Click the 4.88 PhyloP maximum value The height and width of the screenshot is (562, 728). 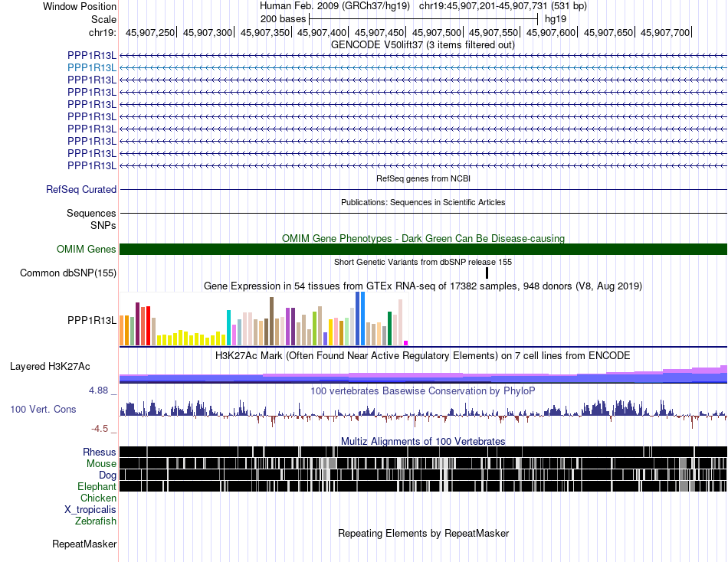(x=98, y=390)
